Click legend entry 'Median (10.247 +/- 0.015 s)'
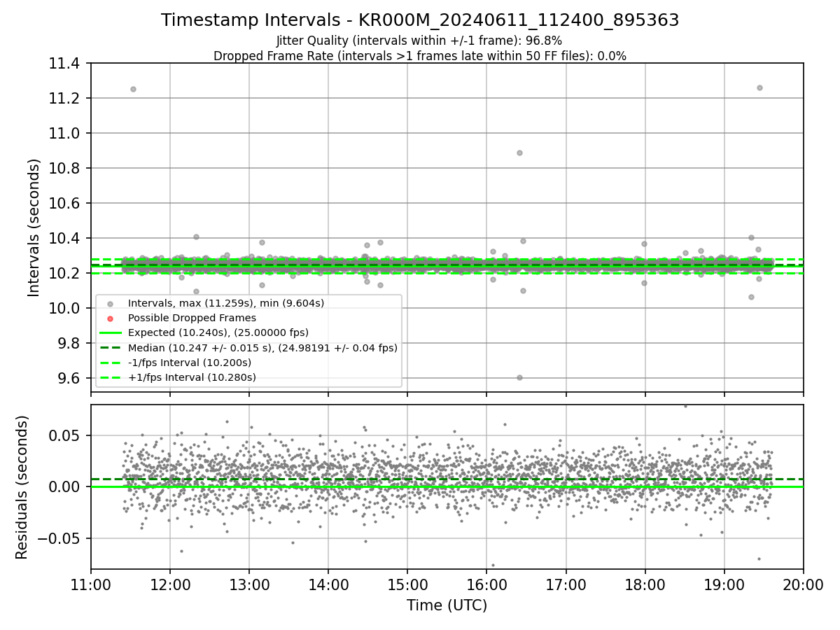The height and width of the screenshot is (630, 840). 262,347
